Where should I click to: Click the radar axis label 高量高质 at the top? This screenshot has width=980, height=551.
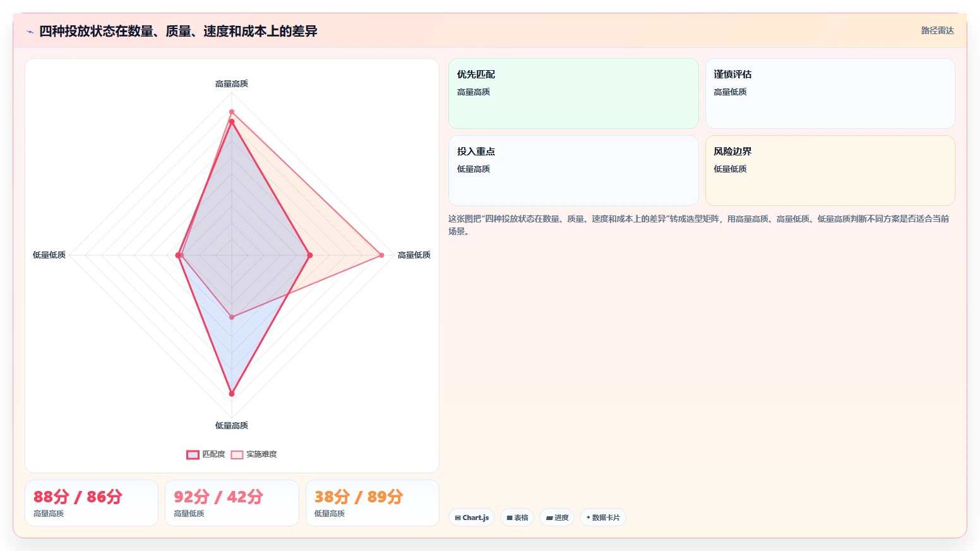[232, 83]
